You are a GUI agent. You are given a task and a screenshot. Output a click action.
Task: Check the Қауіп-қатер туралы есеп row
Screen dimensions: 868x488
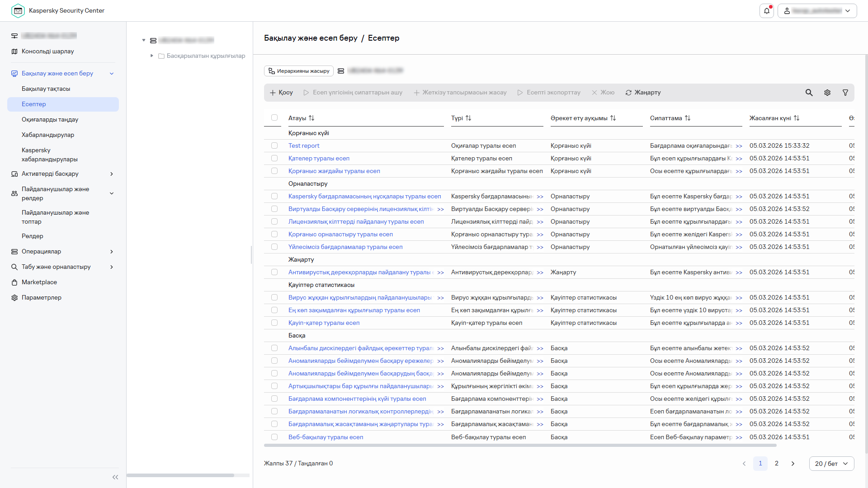point(274,323)
